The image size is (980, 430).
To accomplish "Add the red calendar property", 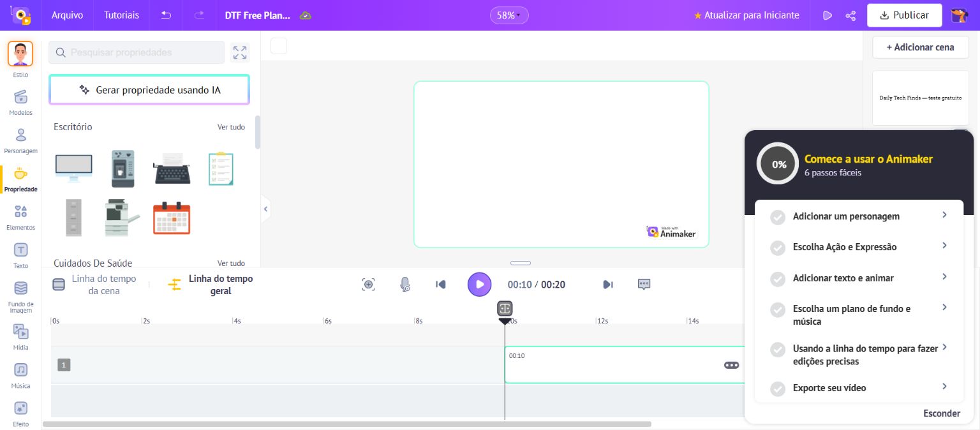I will click(172, 218).
